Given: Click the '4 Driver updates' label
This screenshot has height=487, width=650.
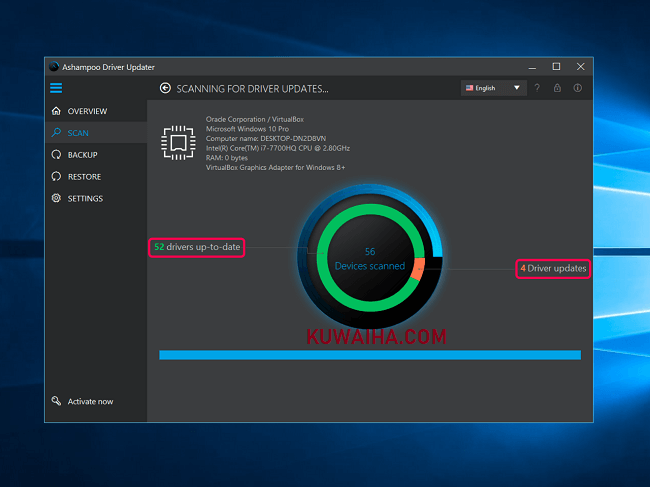Looking at the screenshot, I should tap(553, 269).
